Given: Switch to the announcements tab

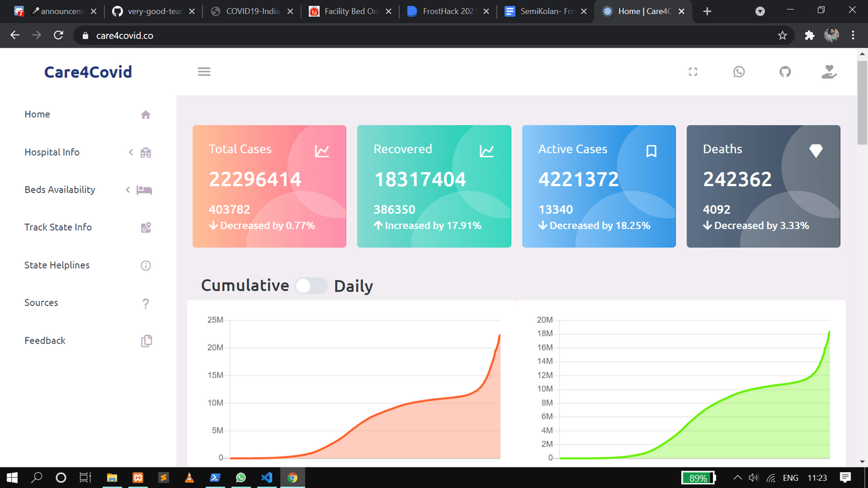Looking at the screenshot, I should pos(56,11).
